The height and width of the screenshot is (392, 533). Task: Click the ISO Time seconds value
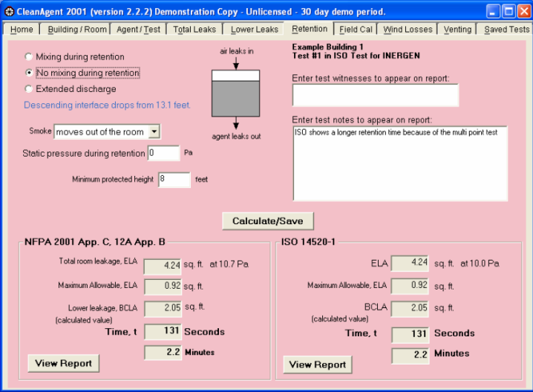click(410, 335)
